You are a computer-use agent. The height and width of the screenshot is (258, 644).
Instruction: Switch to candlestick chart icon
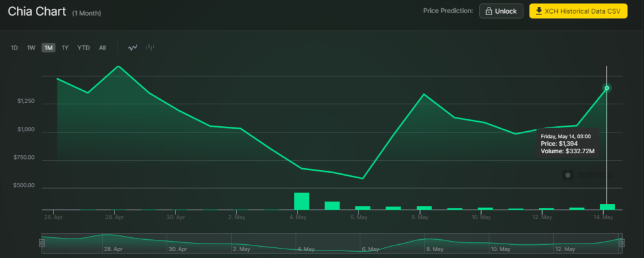point(150,48)
